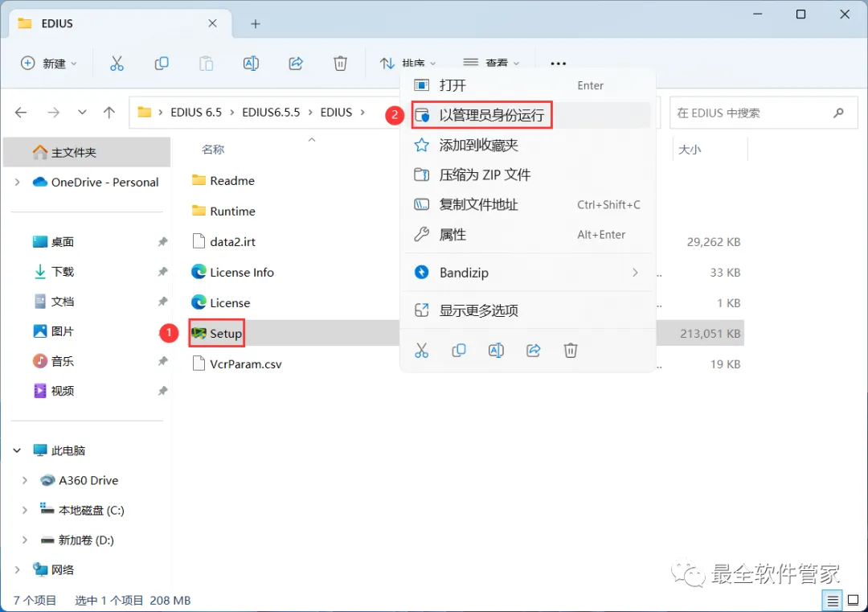Screen dimensions: 868x612
Task: Choose 添加到收藏夹 in the context menu
Action: click(x=528, y=145)
